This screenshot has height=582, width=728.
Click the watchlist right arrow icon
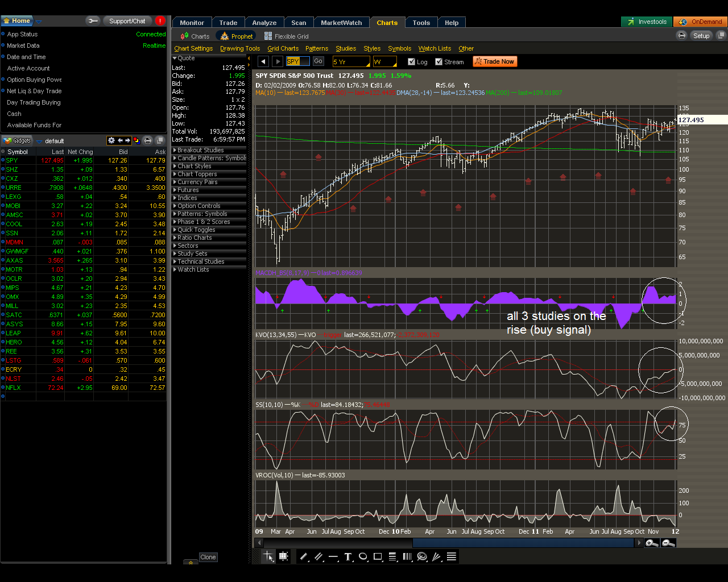click(127, 140)
